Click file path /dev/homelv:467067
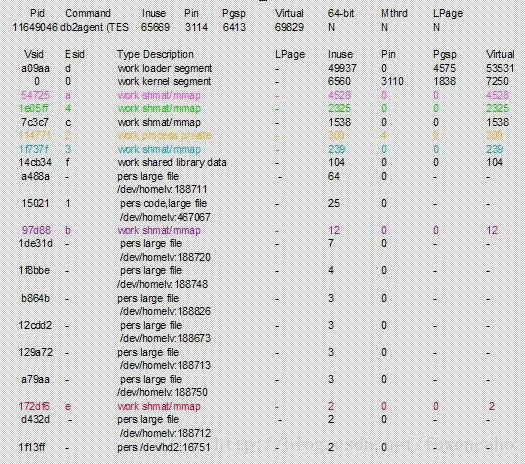Viewport: 525px width, 464px height. coord(165,217)
